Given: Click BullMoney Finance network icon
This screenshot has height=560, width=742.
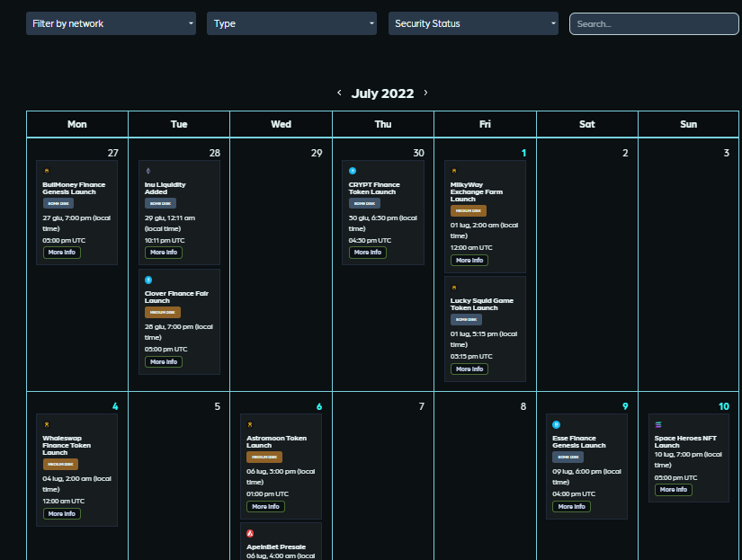Looking at the screenshot, I should click(47, 171).
